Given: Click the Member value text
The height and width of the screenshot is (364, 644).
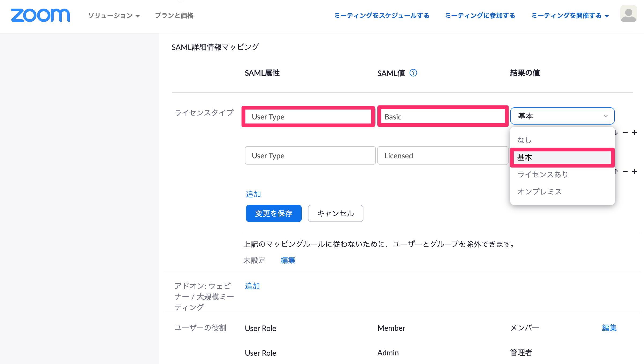Looking at the screenshot, I should (391, 328).
